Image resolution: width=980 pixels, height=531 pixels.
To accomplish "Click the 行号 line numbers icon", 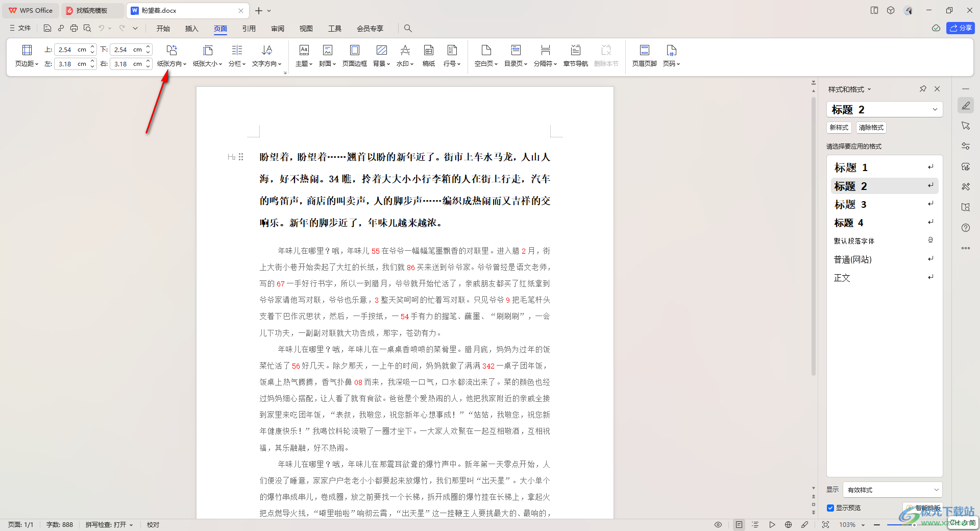I will click(x=452, y=50).
